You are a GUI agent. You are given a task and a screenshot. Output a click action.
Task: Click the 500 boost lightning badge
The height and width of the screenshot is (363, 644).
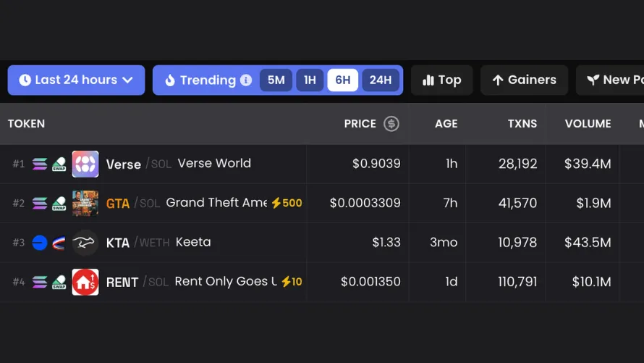click(287, 203)
